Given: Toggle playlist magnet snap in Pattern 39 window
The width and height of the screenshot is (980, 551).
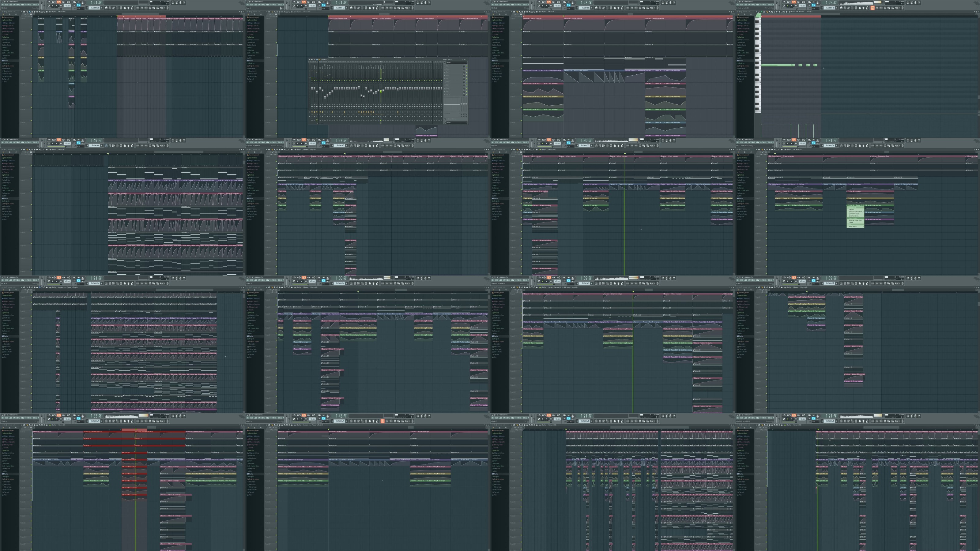Looking at the screenshot, I should click(x=24, y=12).
